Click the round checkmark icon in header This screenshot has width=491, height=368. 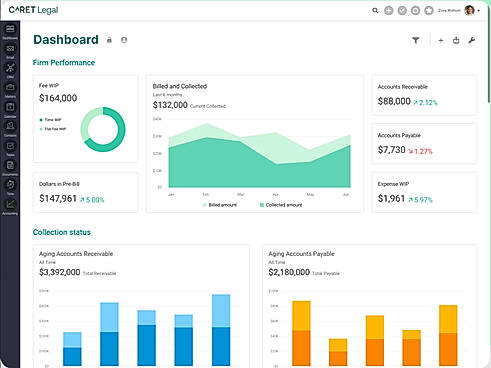402,11
